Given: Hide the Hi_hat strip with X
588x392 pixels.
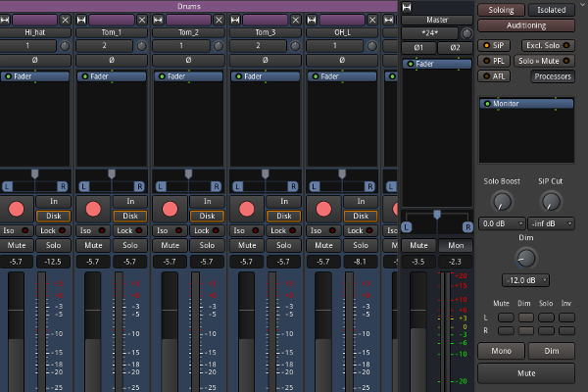Looking at the screenshot, I should pyautogui.click(x=65, y=20).
